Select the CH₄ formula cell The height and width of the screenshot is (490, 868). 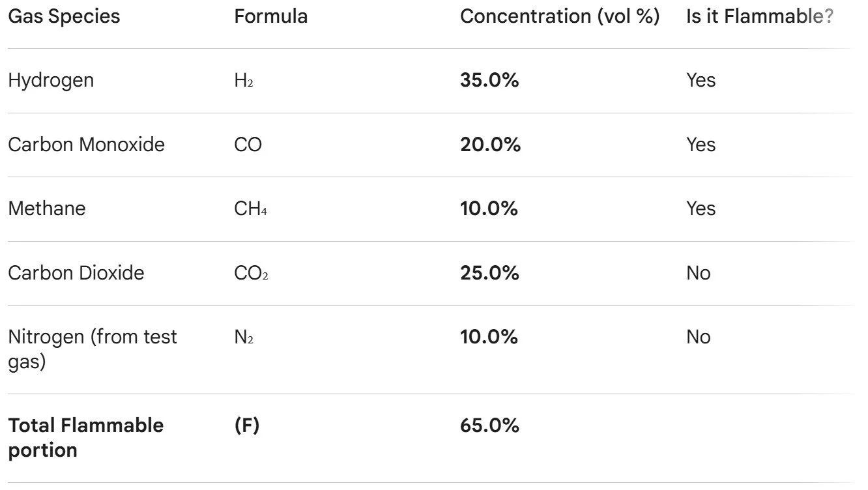250,209
